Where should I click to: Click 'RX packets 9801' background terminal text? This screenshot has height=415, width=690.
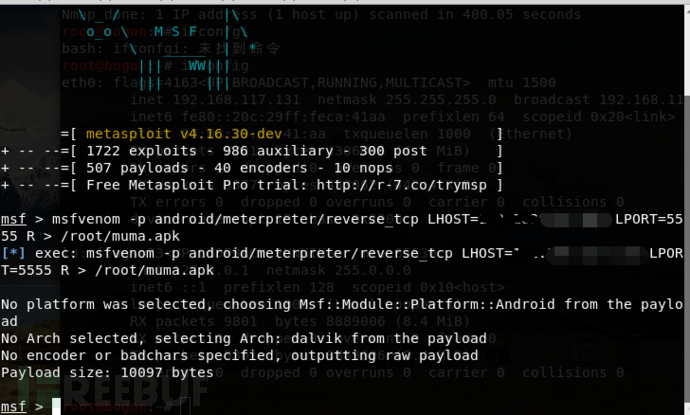point(193,322)
